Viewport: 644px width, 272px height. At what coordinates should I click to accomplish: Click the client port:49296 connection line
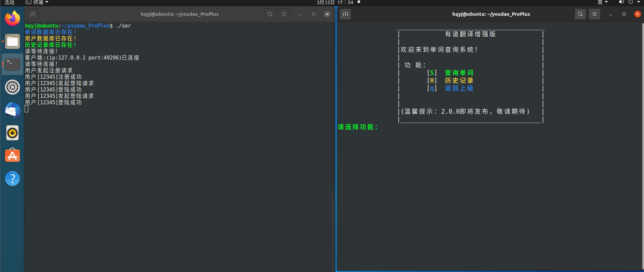click(x=82, y=57)
